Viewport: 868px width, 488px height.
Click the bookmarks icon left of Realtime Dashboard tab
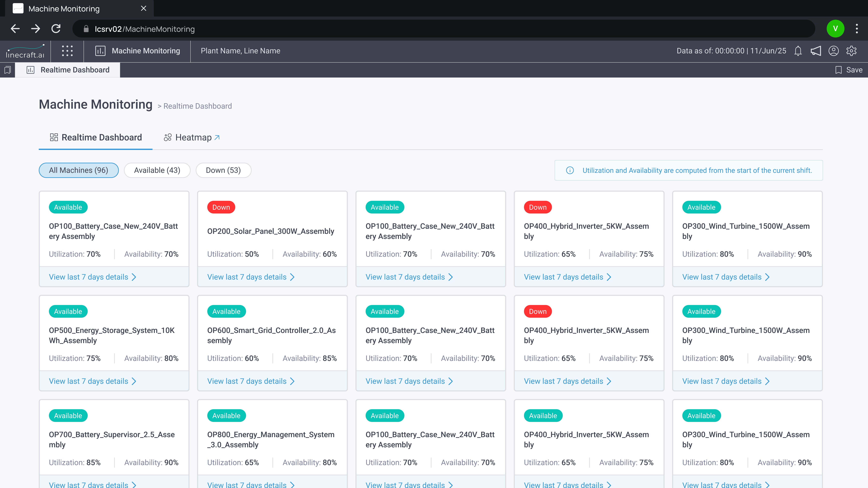(x=7, y=70)
